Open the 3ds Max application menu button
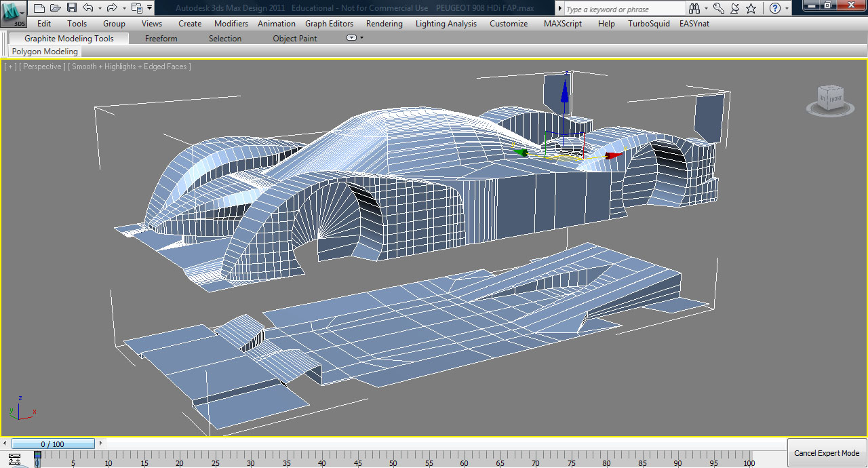868x468 pixels. click(x=13, y=14)
